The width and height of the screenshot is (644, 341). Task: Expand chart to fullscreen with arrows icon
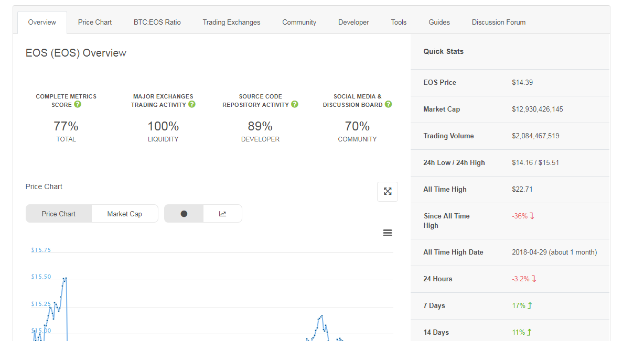coord(388,191)
